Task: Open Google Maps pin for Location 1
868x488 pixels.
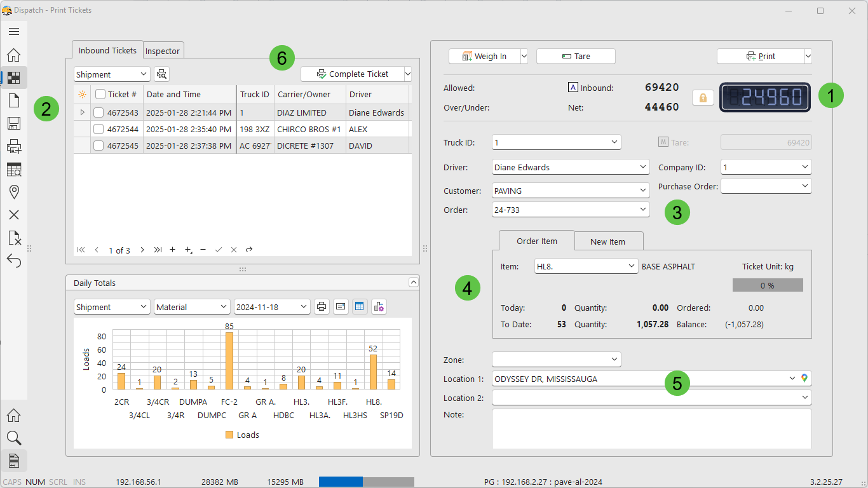Action: click(804, 379)
